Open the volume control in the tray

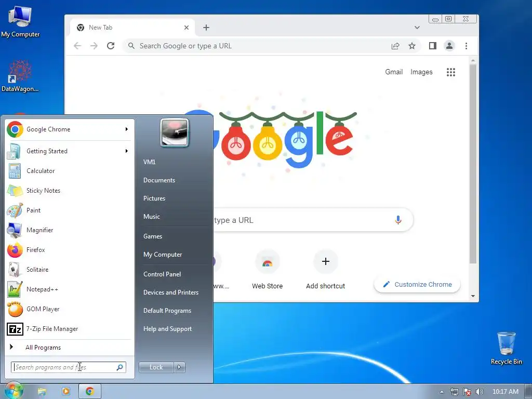[480, 392]
